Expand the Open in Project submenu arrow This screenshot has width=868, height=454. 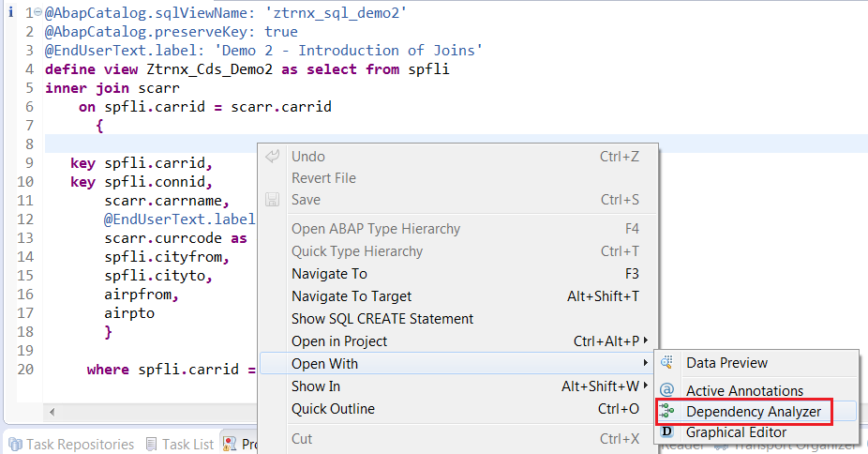pos(646,340)
